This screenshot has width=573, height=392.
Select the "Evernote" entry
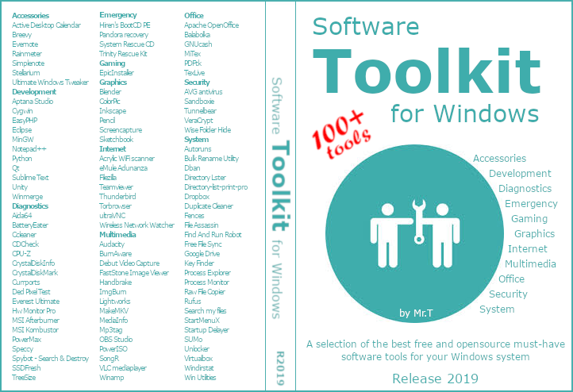(x=25, y=44)
